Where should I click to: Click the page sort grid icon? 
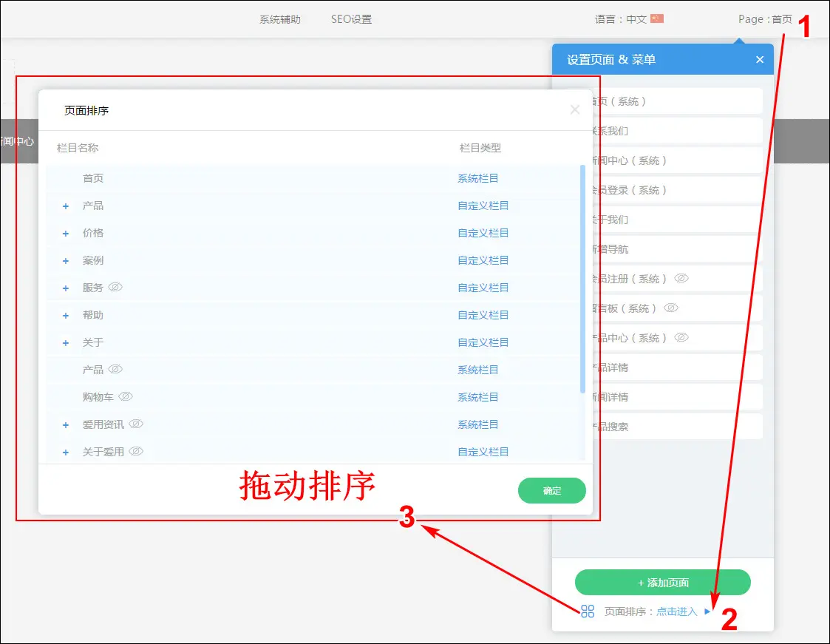588,611
